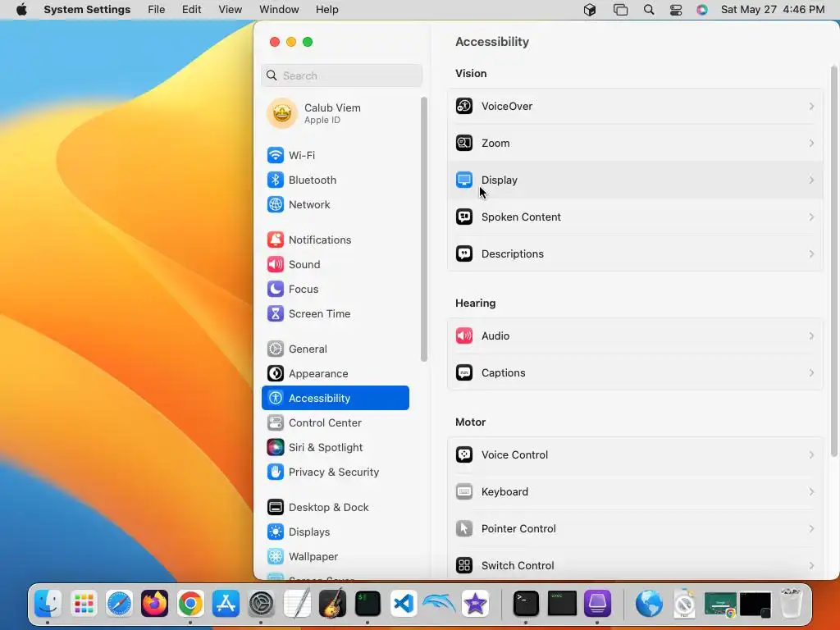Expand Zoom row via right chevron
The width and height of the screenshot is (840, 630).
[x=811, y=143]
